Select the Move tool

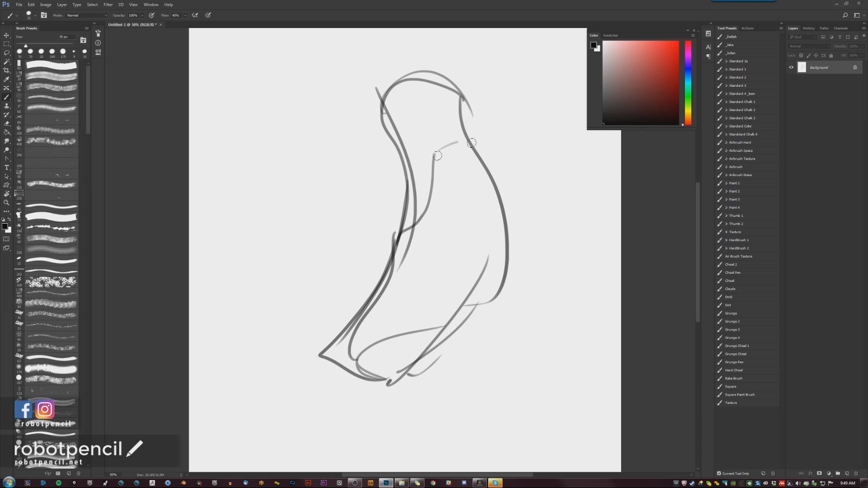tap(7, 36)
